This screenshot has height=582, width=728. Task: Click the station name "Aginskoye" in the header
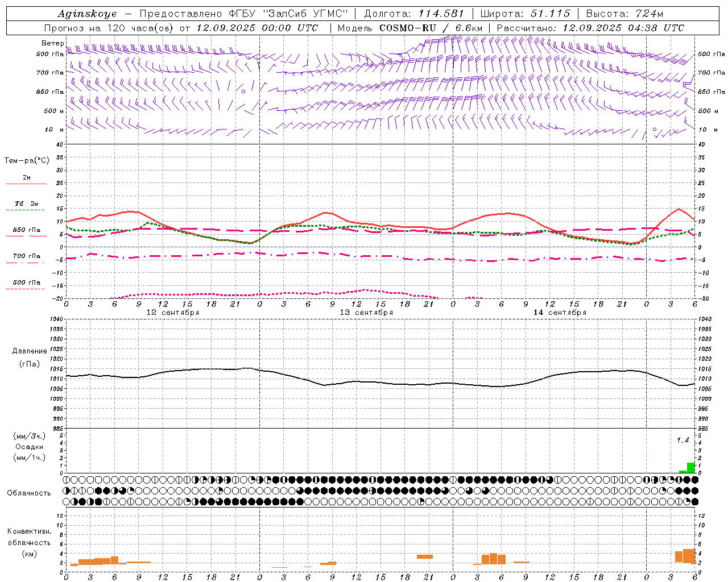click(88, 14)
